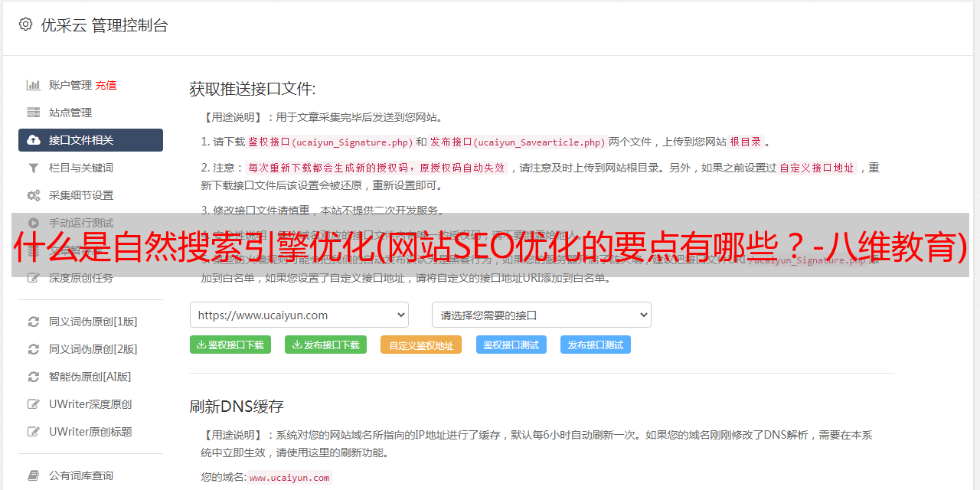Open 账户管理 bar chart icon
Image resolution: width=980 pixels, height=490 pixels.
(x=34, y=85)
